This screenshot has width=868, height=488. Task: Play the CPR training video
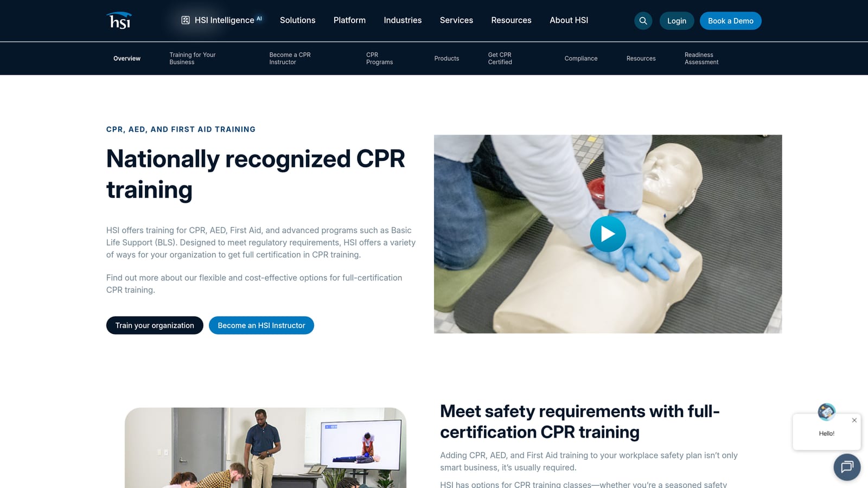point(608,234)
